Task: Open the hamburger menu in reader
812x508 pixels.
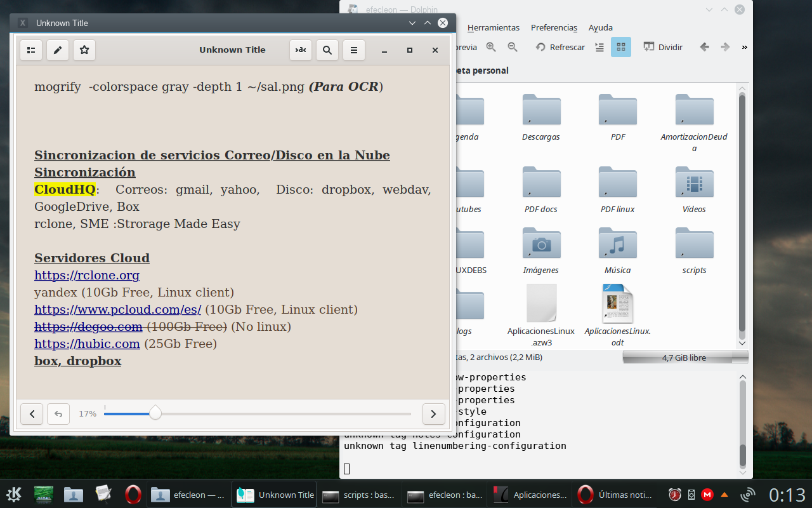Action: (x=354, y=50)
